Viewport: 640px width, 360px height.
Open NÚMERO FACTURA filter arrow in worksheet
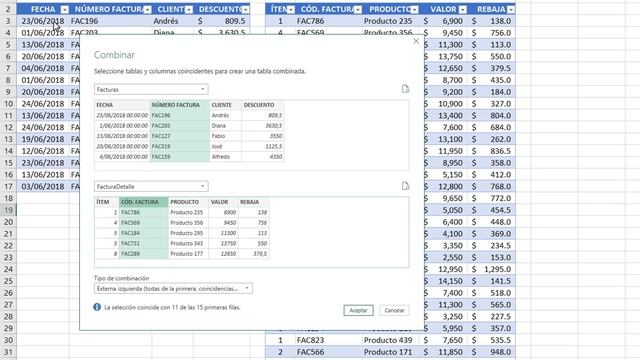click(147, 9)
